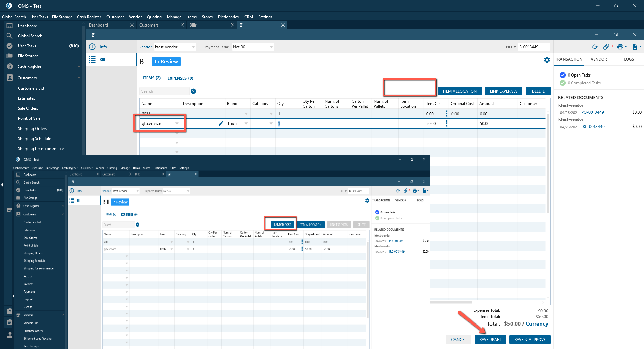Collapse the Customers section in the large window sidebar
Screen dimensions: 644x349
click(79, 78)
